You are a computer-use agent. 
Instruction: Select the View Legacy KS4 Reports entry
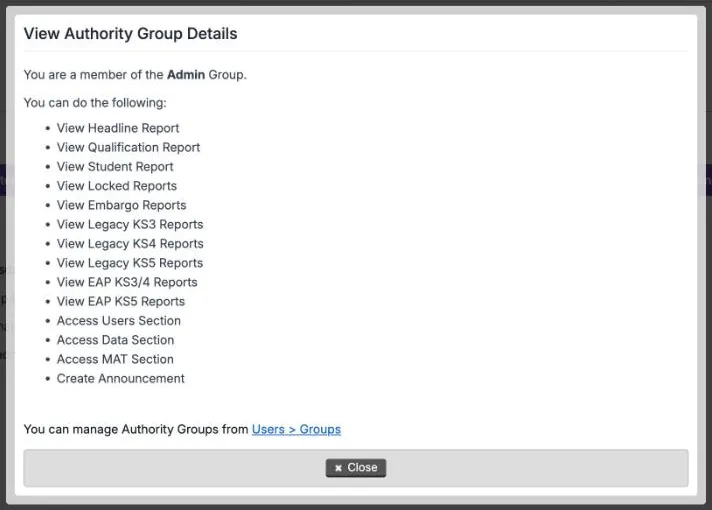coord(130,244)
